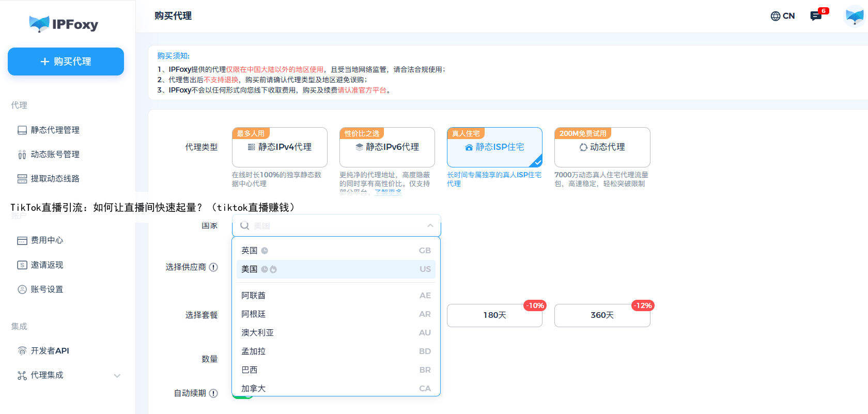868x414 pixels.
Task: Click the blue 购买代理 button
Action: point(66,62)
